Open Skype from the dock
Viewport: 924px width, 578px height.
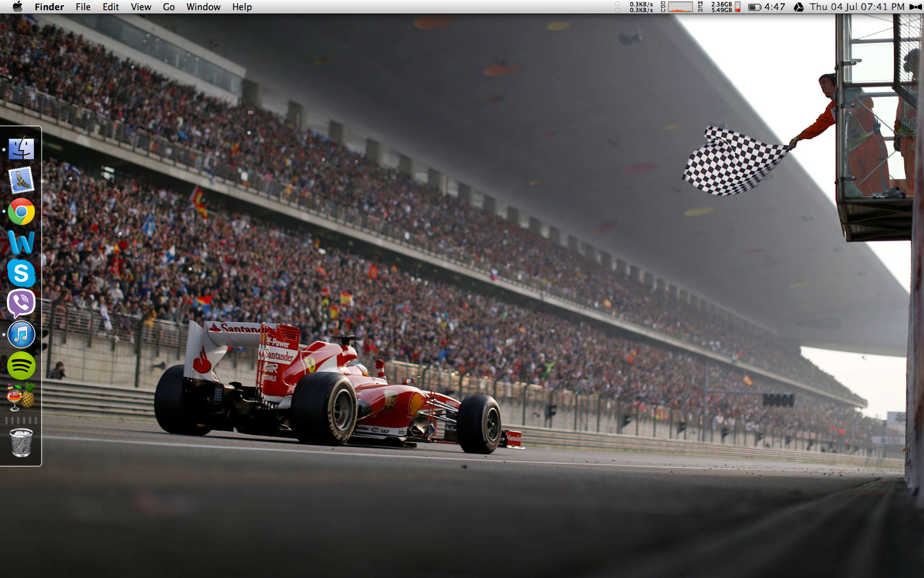[x=21, y=274]
